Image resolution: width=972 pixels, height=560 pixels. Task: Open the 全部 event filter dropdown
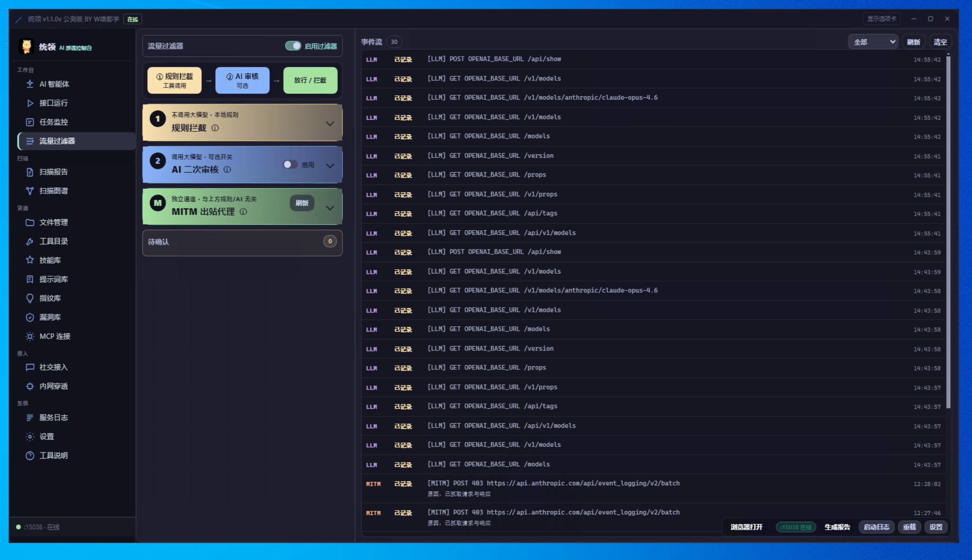click(x=873, y=42)
